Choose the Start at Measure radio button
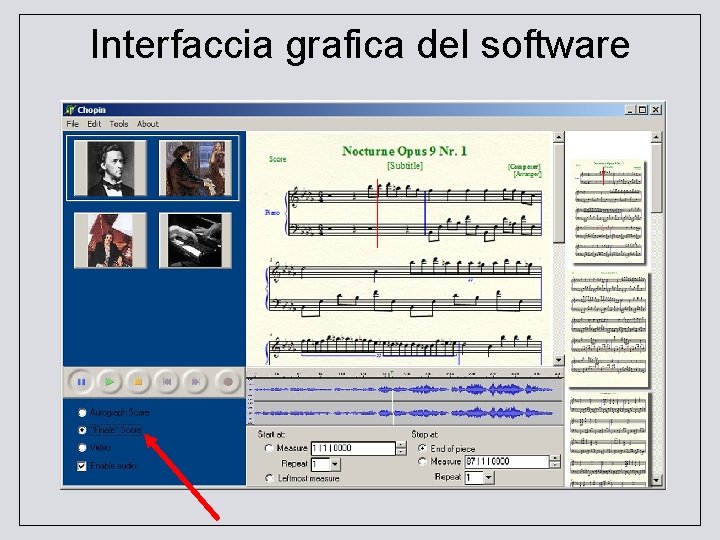720x540 pixels. (x=269, y=448)
